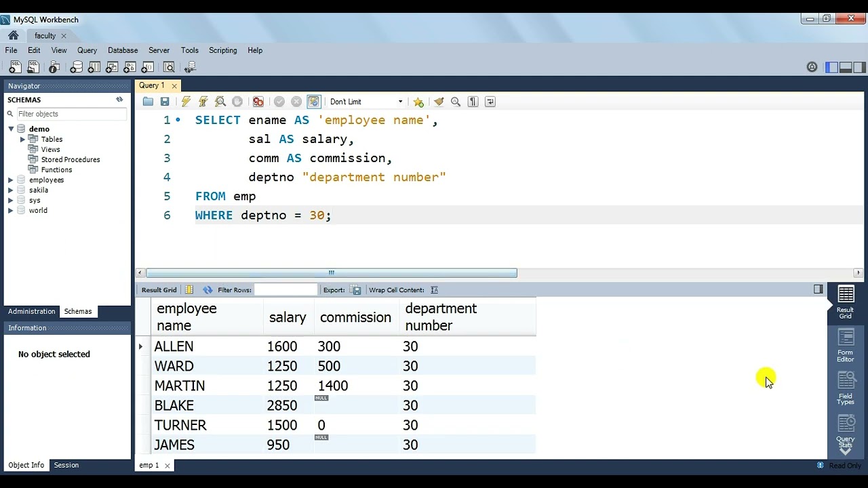This screenshot has width=868, height=488.
Task: Execute statement under cursor icon
Action: click(203, 102)
